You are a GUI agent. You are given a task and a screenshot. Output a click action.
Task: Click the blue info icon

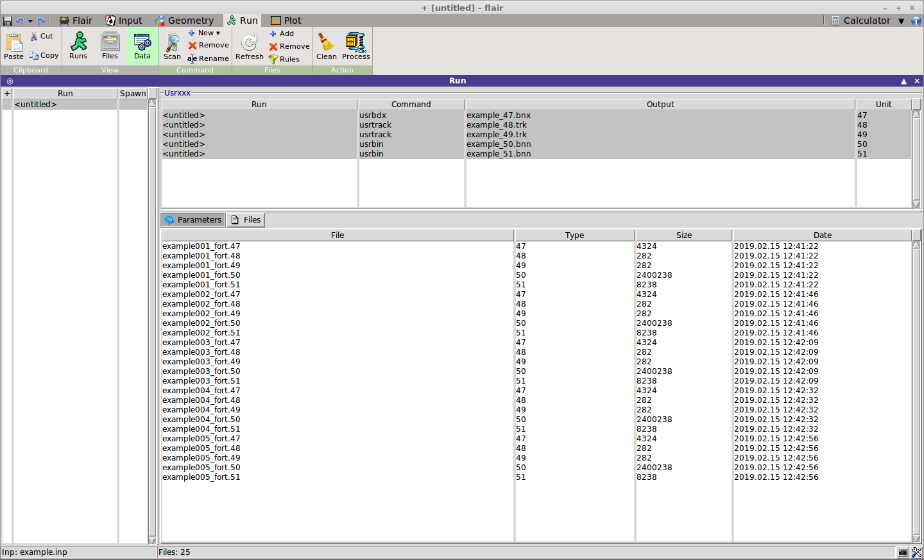coord(916,21)
